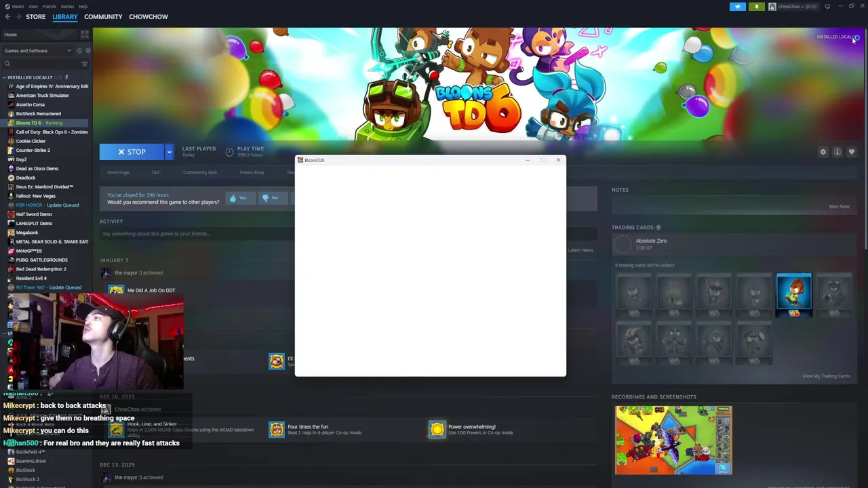
Task: Open the Games and Software dropdown
Action: (x=37, y=51)
